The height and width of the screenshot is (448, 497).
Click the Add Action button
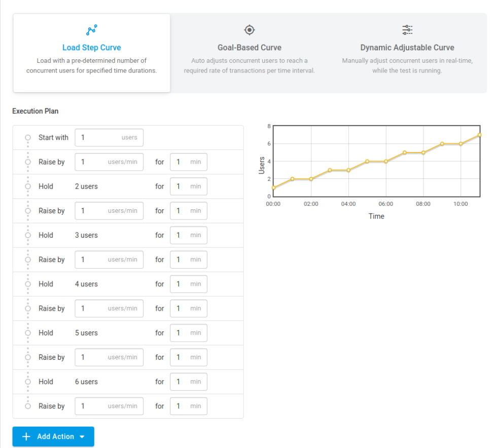tap(53, 436)
